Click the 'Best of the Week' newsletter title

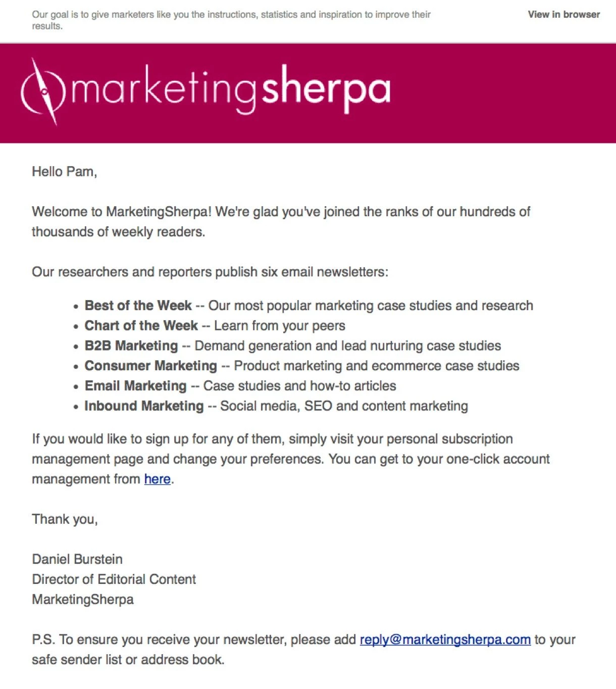pyautogui.click(x=138, y=306)
